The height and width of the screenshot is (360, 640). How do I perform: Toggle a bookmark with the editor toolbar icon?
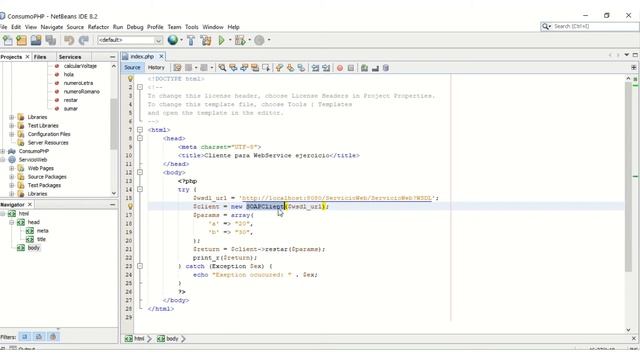click(301, 68)
